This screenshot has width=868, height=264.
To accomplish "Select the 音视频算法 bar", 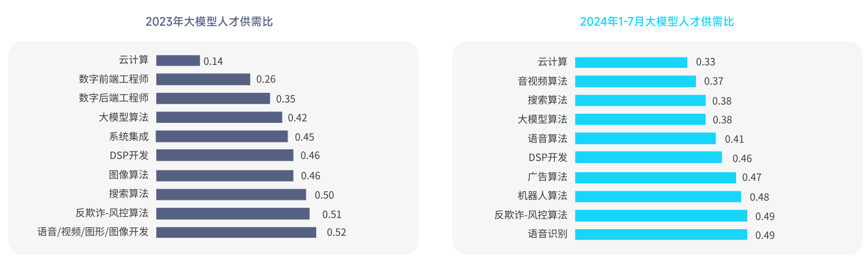I will click(635, 81).
